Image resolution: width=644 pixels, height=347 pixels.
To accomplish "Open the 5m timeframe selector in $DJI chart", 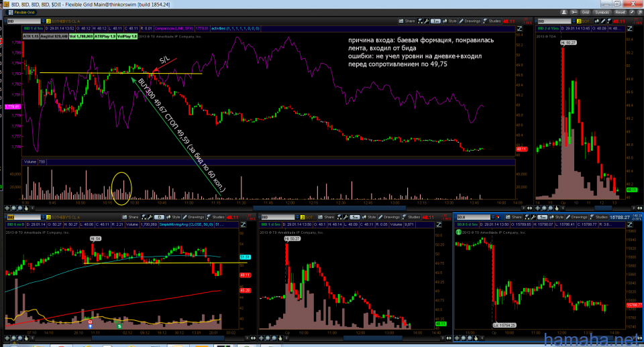I will point(543,217).
